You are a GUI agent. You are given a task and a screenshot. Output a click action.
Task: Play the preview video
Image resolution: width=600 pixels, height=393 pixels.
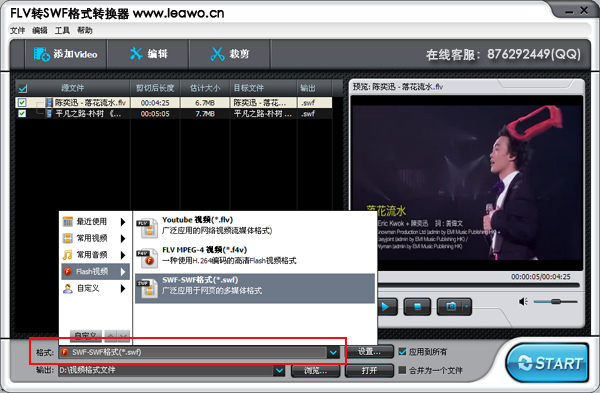coord(386,307)
